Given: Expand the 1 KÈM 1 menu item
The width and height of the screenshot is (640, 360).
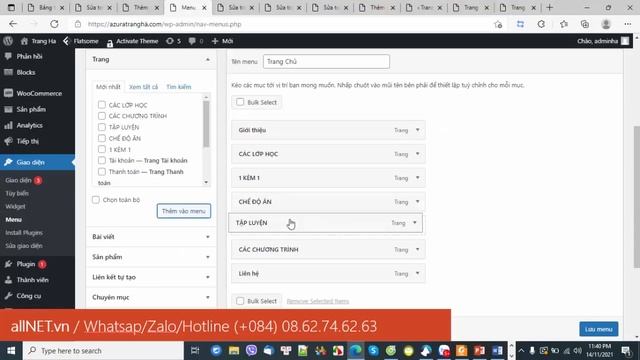Looking at the screenshot, I should coord(418,178).
